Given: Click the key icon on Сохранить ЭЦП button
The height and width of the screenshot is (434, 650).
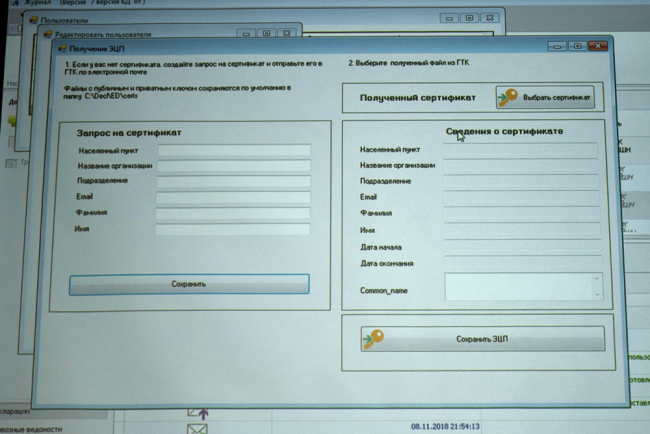Looking at the screenshot, I should click(374, 340).
